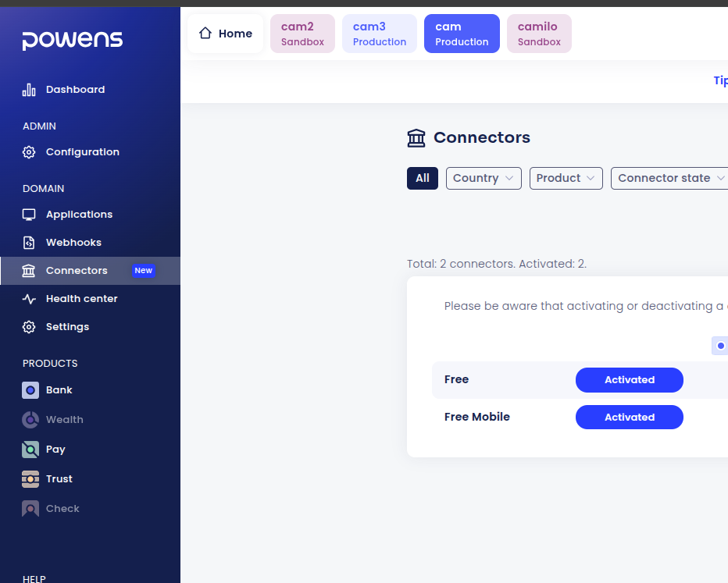Select the Pay product icon
Screen dimensions: 728x583
30,450
